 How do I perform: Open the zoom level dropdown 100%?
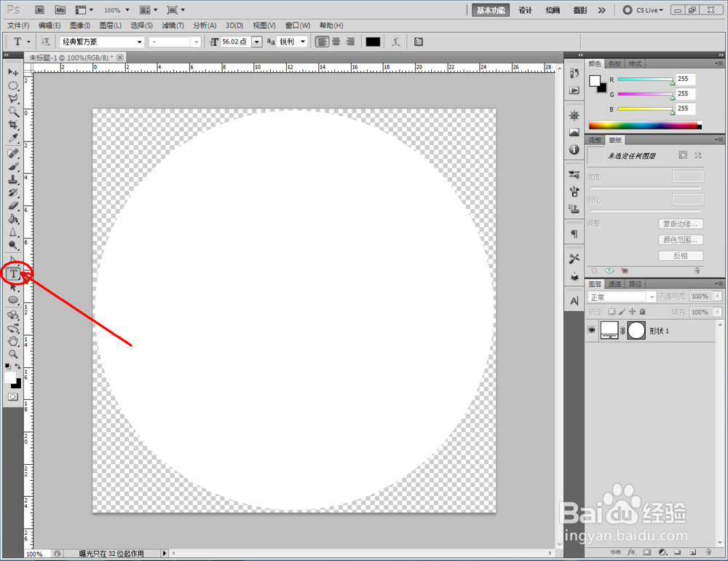[116, 9]
